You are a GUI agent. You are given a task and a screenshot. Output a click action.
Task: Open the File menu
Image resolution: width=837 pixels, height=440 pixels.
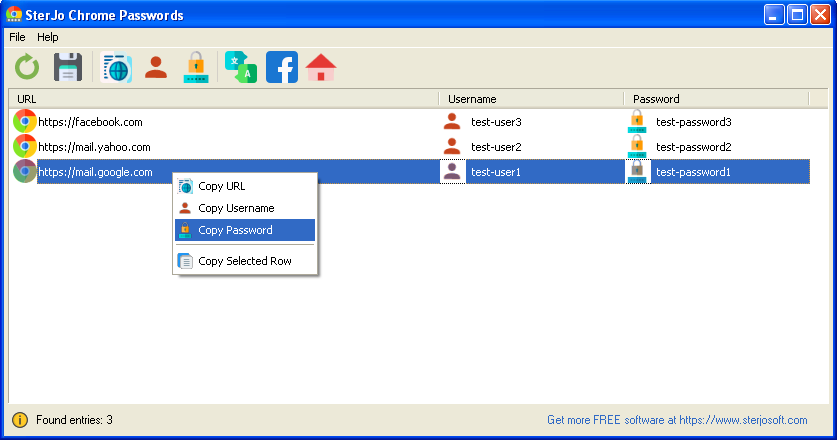click(x=17, y=37)
